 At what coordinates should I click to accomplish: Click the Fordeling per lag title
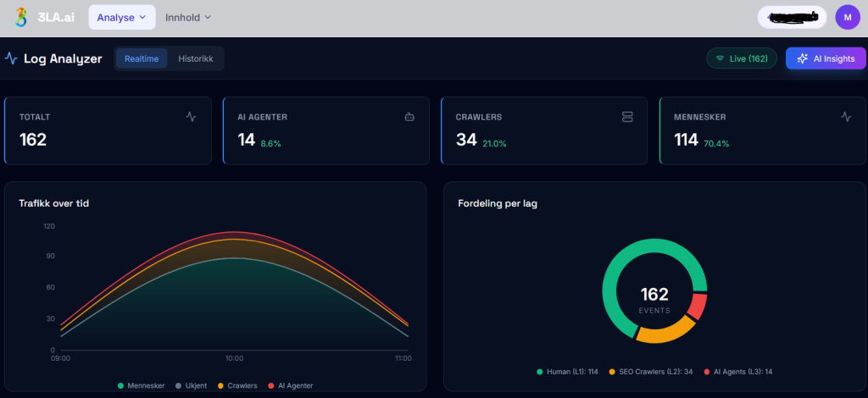pyautogui.click(x=497, y=203)
